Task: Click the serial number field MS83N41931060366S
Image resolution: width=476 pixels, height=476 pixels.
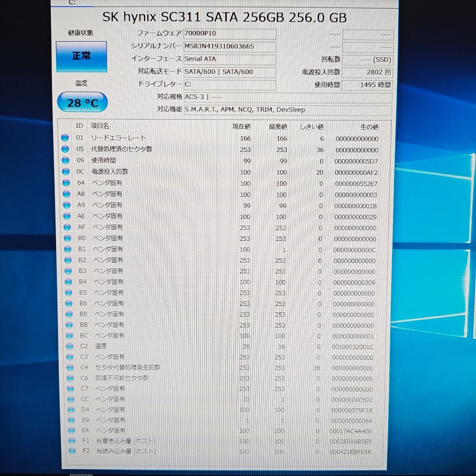Action: tap(230, 46)
